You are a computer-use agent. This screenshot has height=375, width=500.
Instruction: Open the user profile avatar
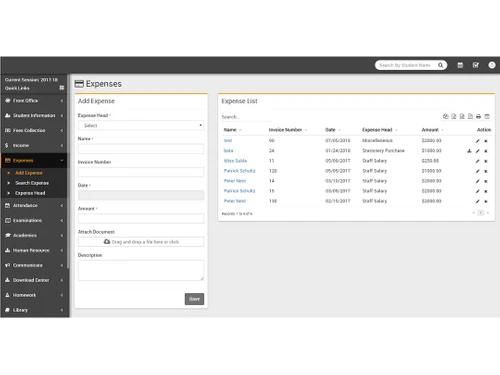[x=492, y=65]
